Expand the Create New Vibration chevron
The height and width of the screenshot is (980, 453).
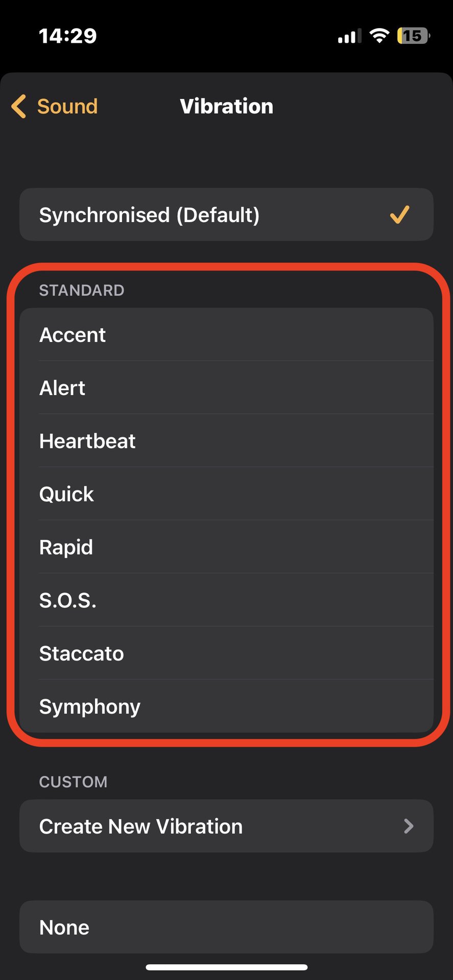pos(408,826)
